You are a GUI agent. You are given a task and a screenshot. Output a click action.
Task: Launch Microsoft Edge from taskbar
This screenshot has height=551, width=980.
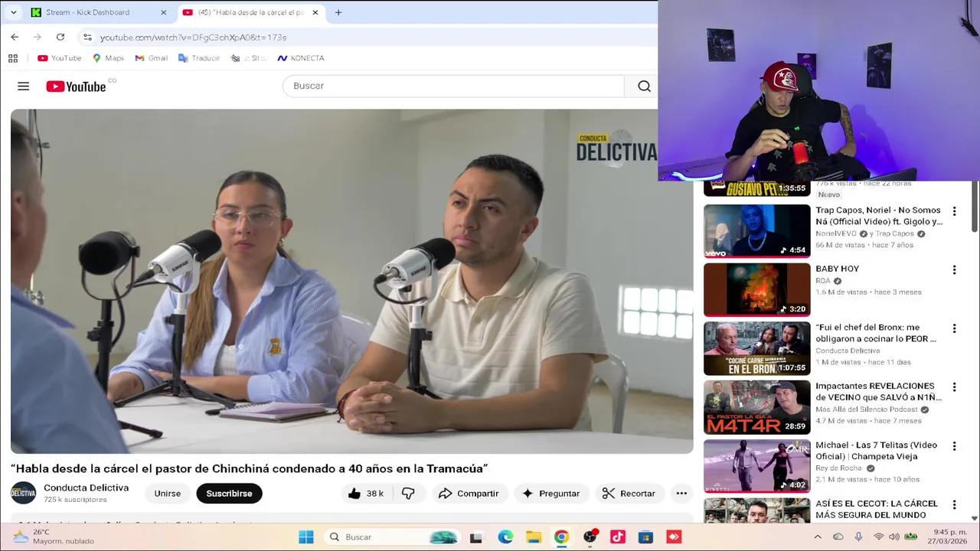(x=505, y=537)
